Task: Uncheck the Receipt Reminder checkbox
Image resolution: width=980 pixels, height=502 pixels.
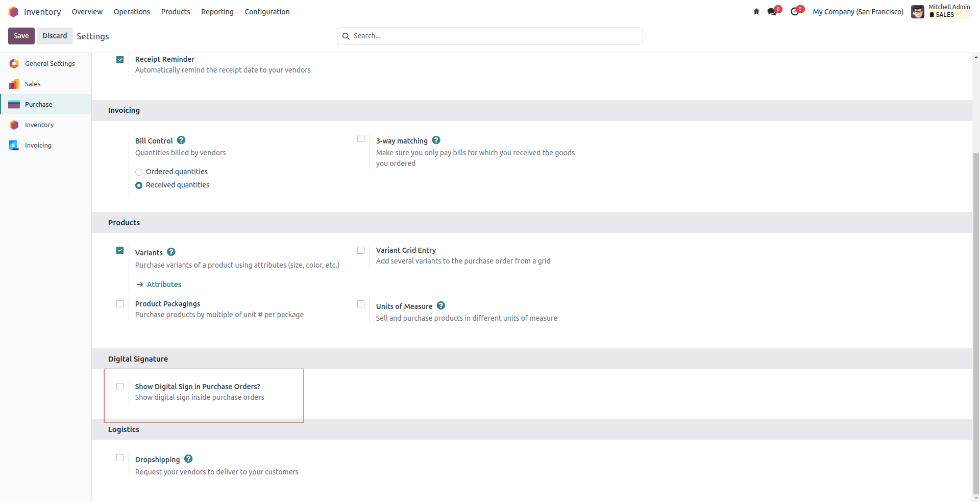Action: (x=120, y=60)
